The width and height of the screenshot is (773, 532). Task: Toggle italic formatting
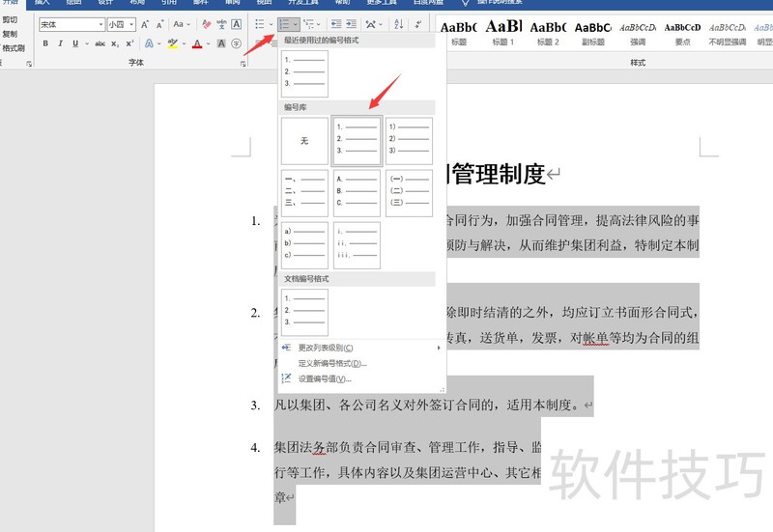pyautogui.click(x=60, y=43)
